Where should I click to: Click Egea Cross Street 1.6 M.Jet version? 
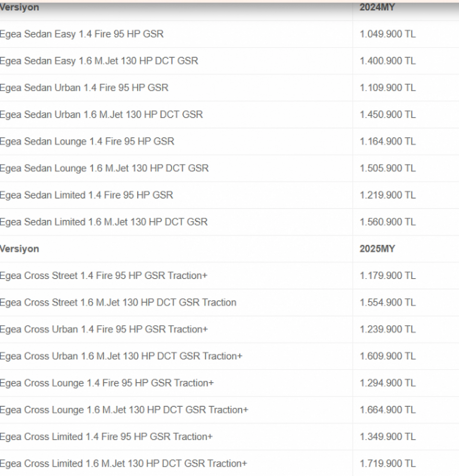click(x=118, y=303)
